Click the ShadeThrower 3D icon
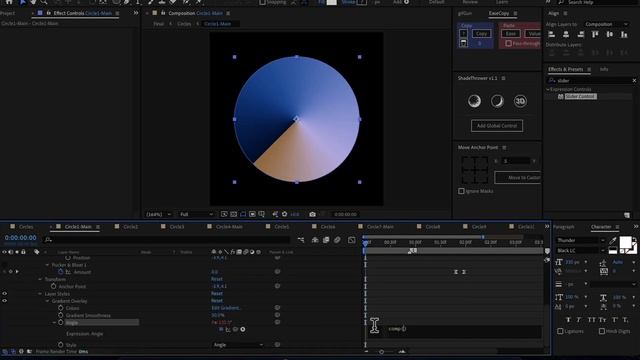The height and width of the screenshot is (360, 640). tap(520, 101)
